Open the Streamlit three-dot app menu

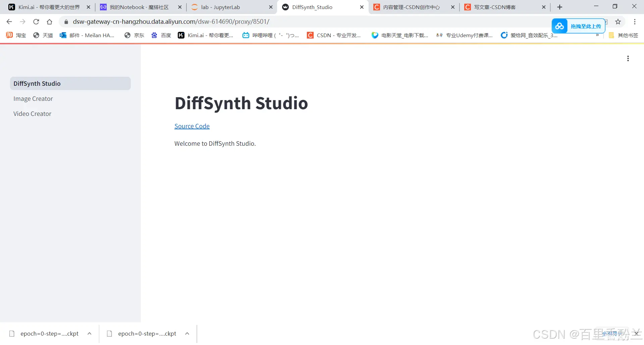(x=628, y=59)
